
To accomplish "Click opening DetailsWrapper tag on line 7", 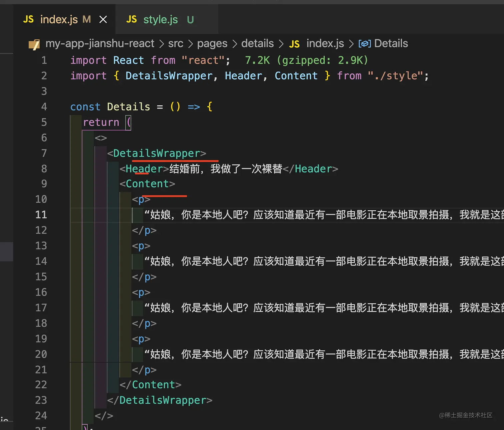I will coord(157,153).
